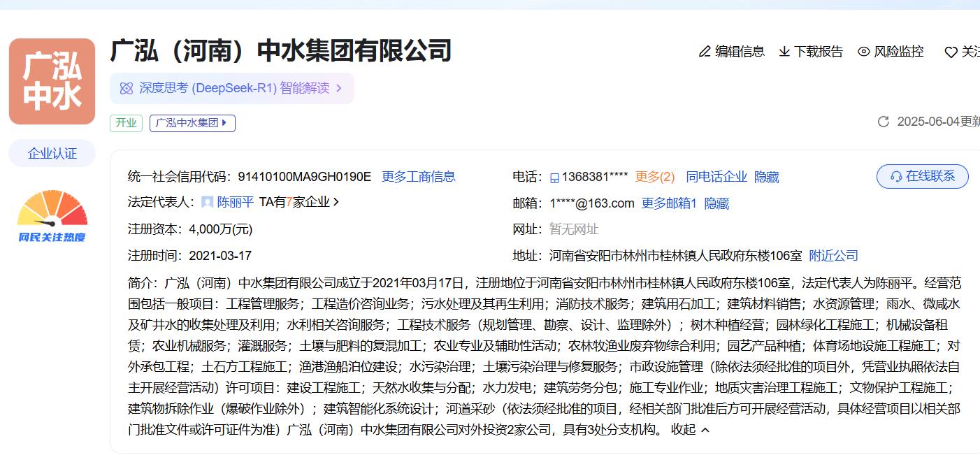Click registration date 2021-03-17

(220, 255)
